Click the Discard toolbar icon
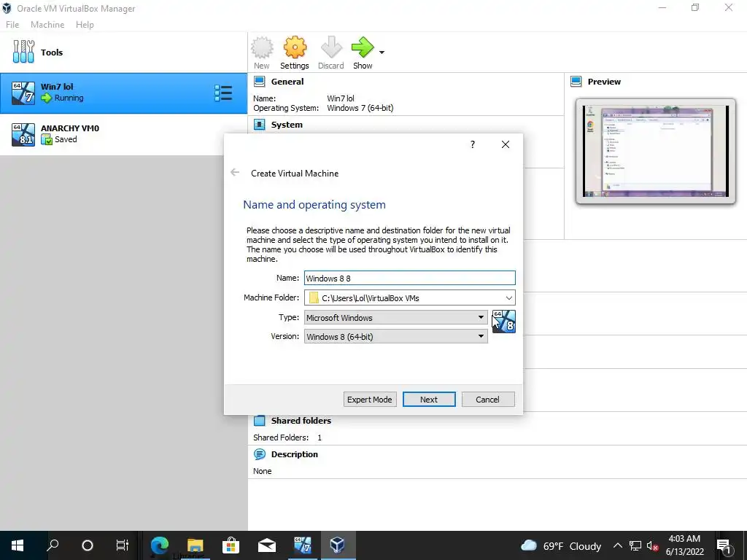 [x=331, y=47]
